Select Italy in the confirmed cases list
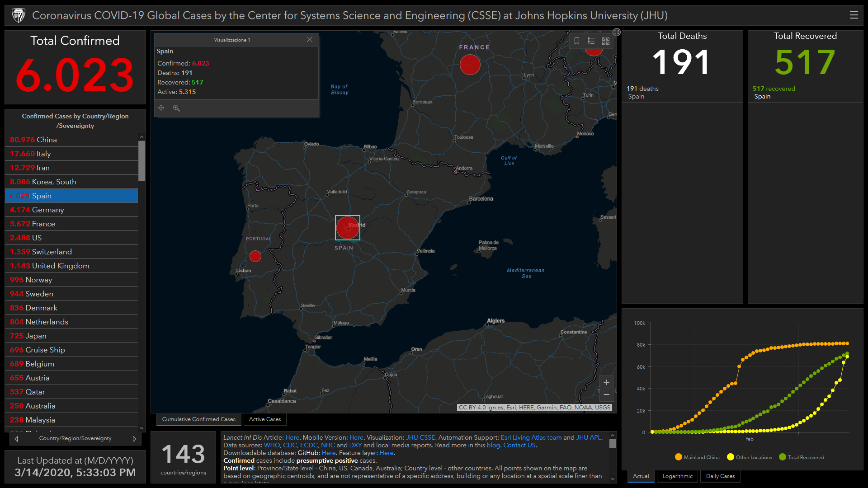The height and width of the screenshot is (488, 868). (x=71, y=154)
